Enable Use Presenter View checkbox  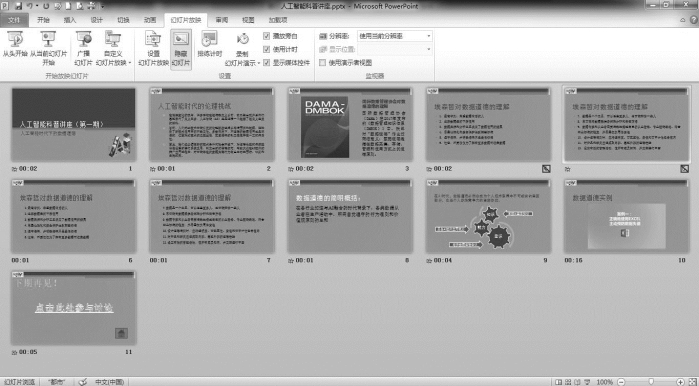click(x=322, y=63)
